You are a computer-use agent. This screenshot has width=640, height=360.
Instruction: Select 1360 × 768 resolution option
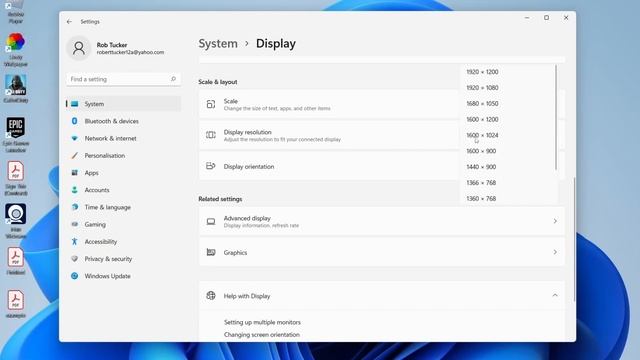tap(481, 199)
